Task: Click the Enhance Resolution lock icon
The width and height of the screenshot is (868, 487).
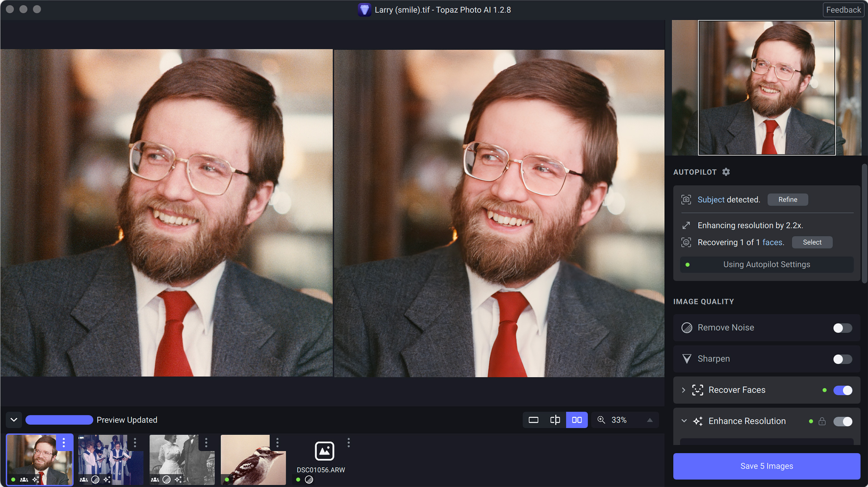Action: [x=822, y=422]
